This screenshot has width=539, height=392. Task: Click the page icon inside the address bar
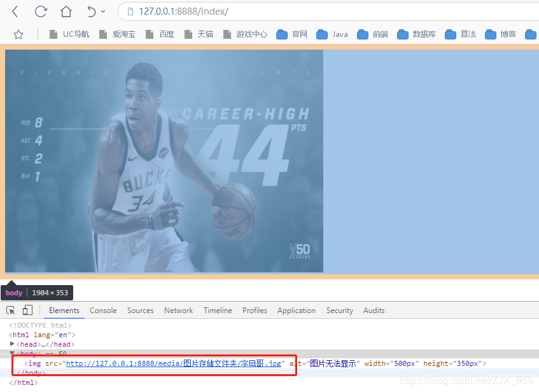click(130, 11)
